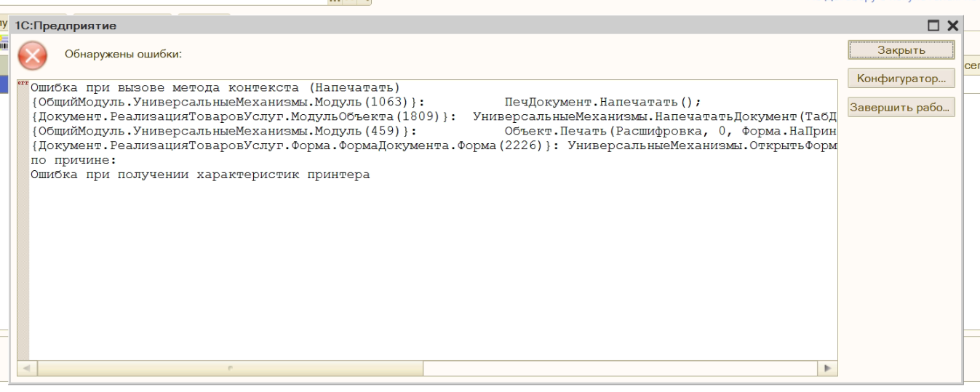This screenshot has height=392, width=980.
Task: Click the line with Модуль(1063)
Action: [366, 102]
